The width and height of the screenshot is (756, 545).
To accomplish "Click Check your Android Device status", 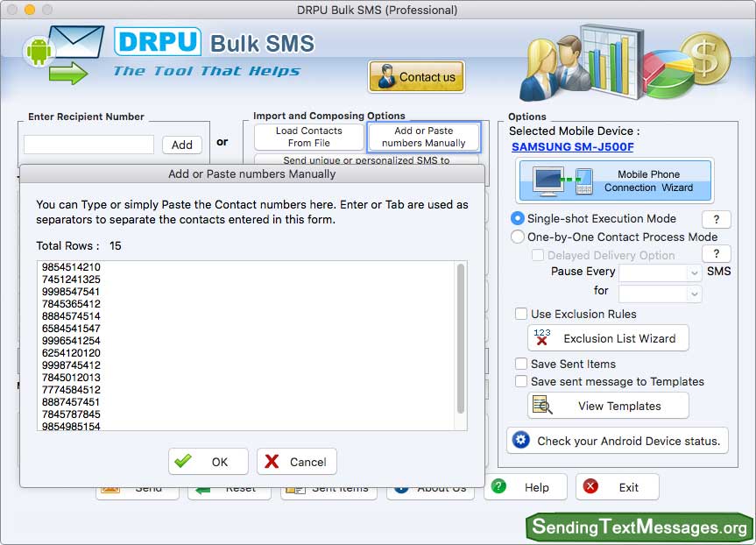I will [x=617, y=441].
